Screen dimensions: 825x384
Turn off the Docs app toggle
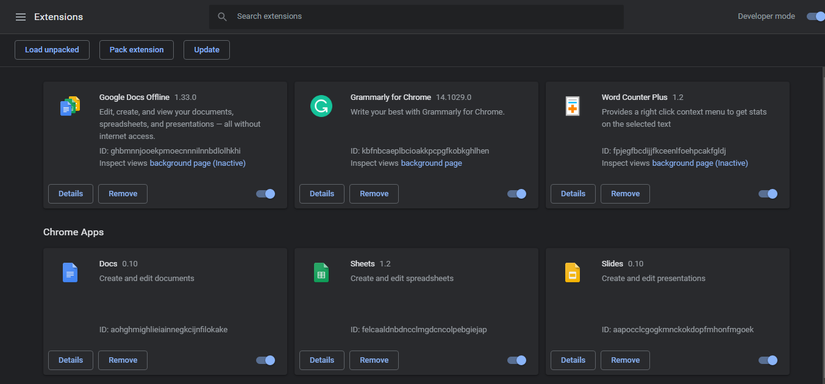(266, 360)
